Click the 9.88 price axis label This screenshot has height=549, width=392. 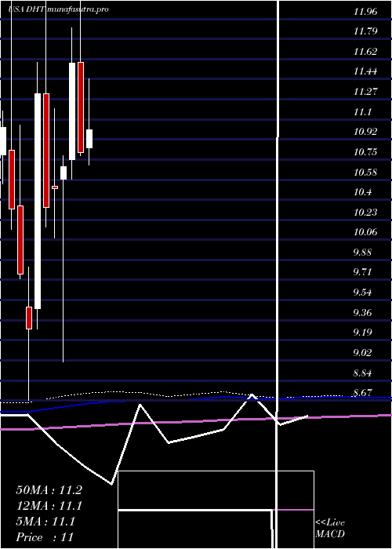click(x=362, y=253)
